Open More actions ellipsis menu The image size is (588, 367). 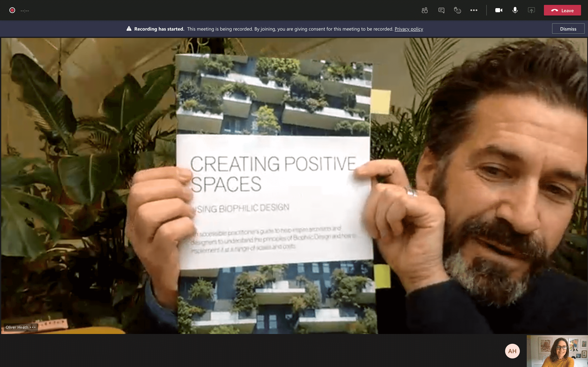tap(473, 10)
